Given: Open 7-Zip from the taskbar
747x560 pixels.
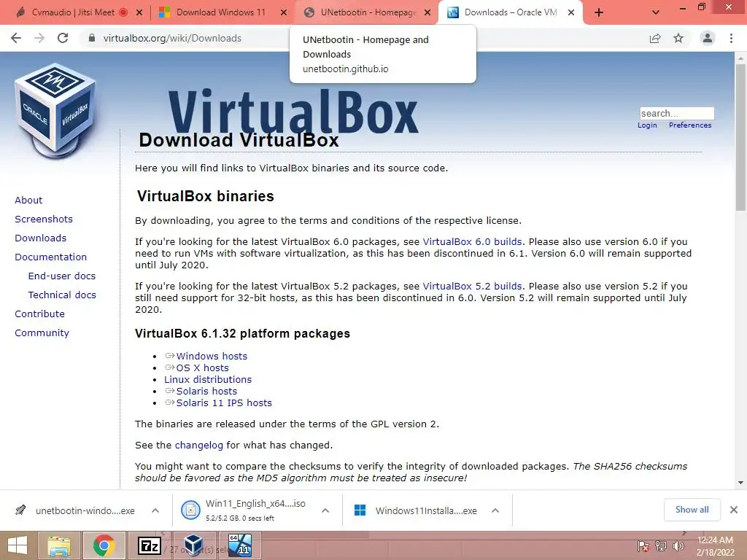Looking at the screenshot, I should point(149,545).
